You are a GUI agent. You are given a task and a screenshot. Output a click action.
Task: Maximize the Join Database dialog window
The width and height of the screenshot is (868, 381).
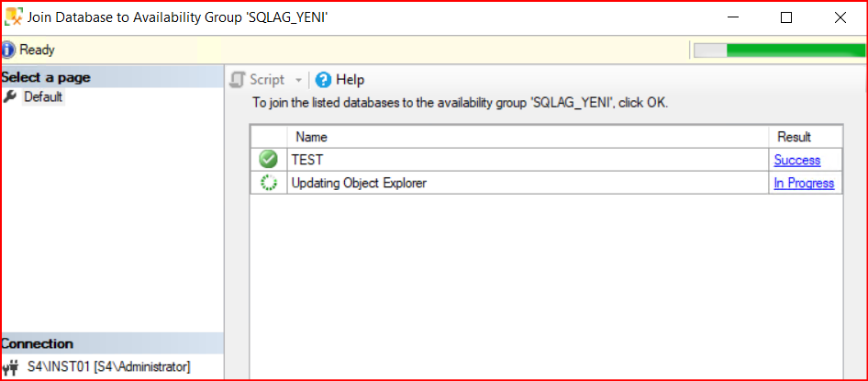(x=786, y=17)
